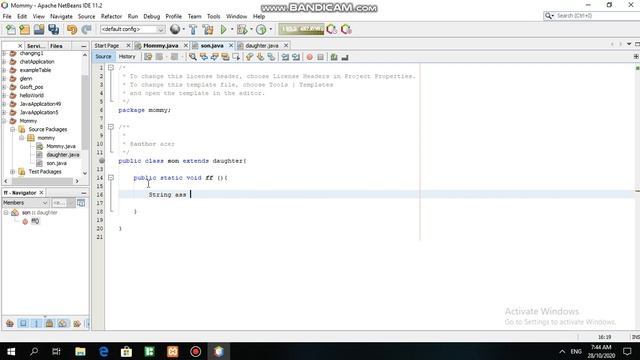Open Microsoft Edge from the taskbar
The image size is (640, 360).
pos(104,351)
